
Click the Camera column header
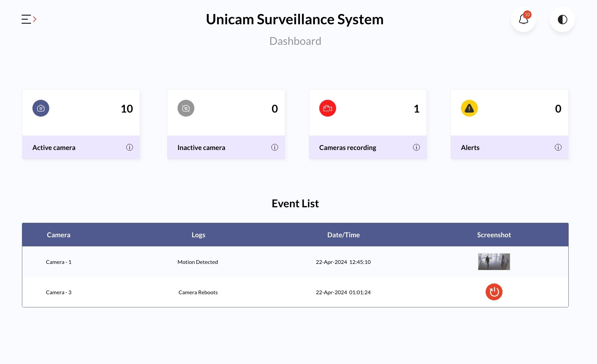tap(58, 235)
